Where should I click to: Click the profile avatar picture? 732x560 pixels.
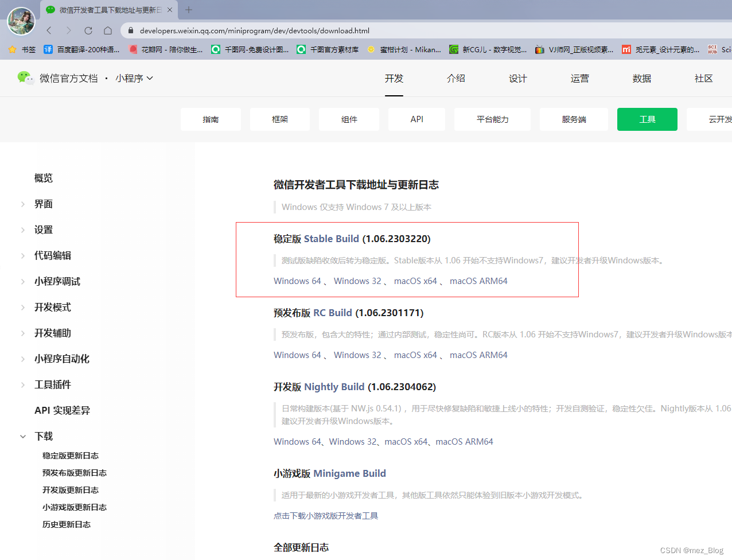pyautogui.click(x=21, y=21)
